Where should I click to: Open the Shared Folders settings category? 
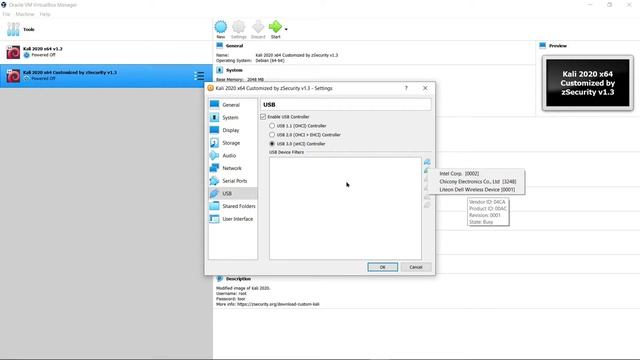point(233,206)
